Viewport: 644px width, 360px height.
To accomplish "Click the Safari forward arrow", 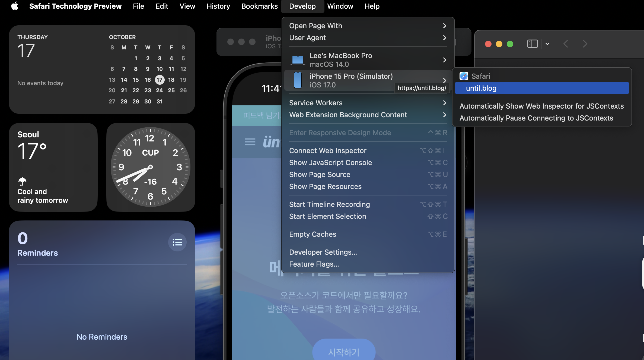I will 585,44.
